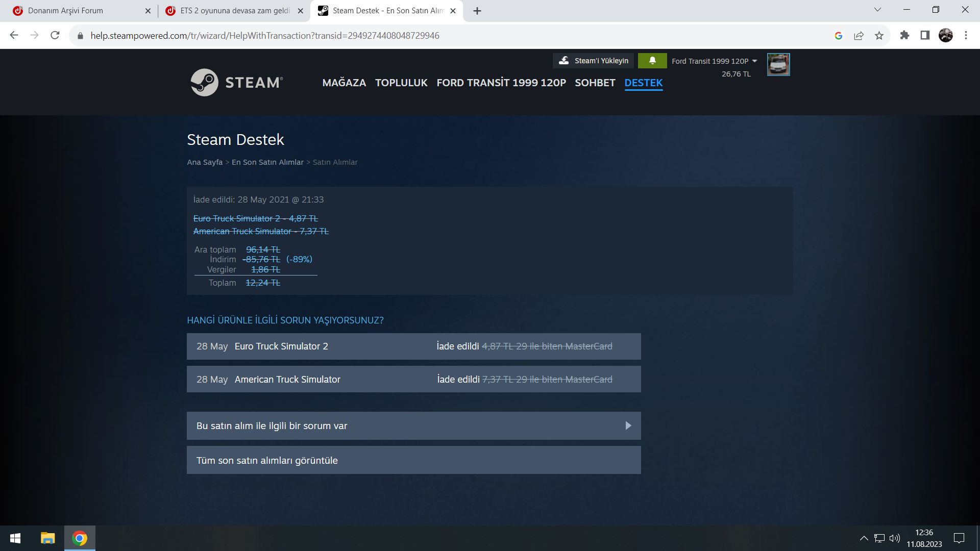Viewport: 980px width, 551px height.
Task: Open Chrome extensions puzzle icon
Action: (904, 36)
